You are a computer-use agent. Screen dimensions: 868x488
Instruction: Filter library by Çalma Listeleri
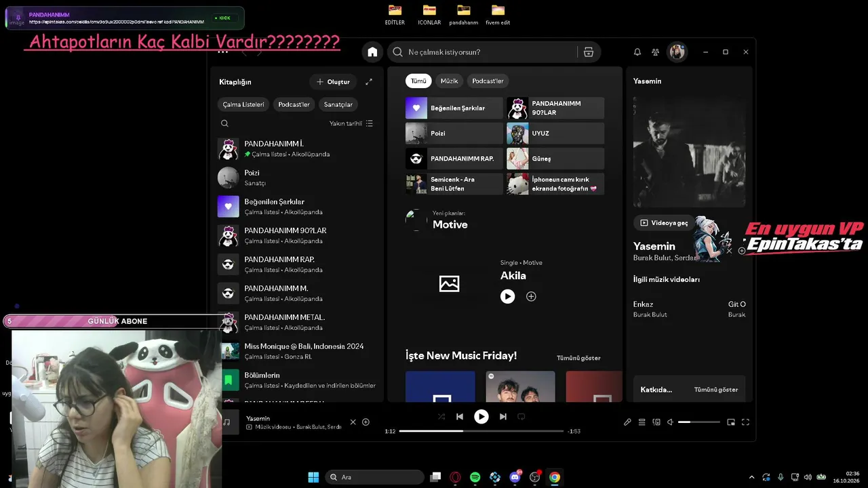click(x=243, y=104)
